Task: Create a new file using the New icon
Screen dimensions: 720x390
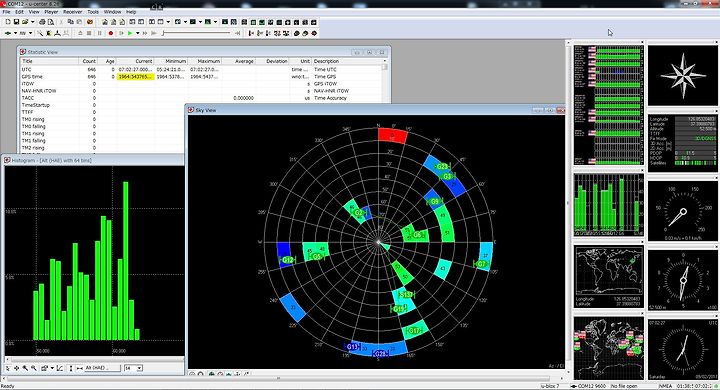Action: click(x=8, y=22)
